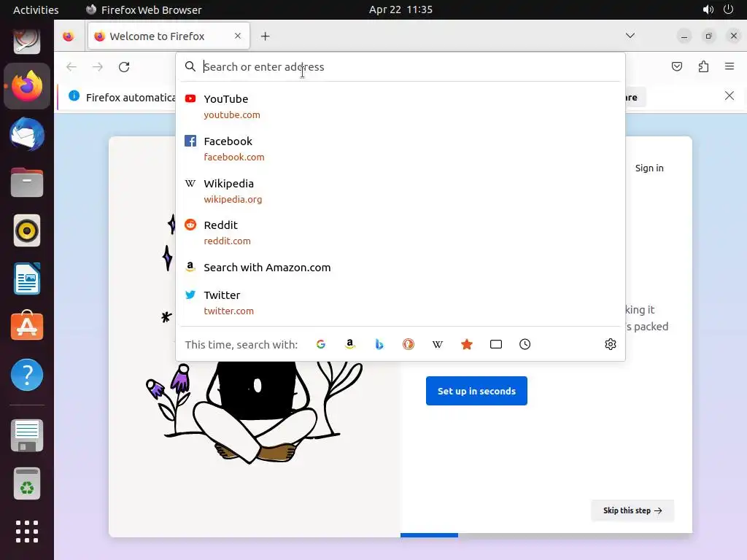
Task: Open the volume indicator in top bar
Action: (708, 9)
